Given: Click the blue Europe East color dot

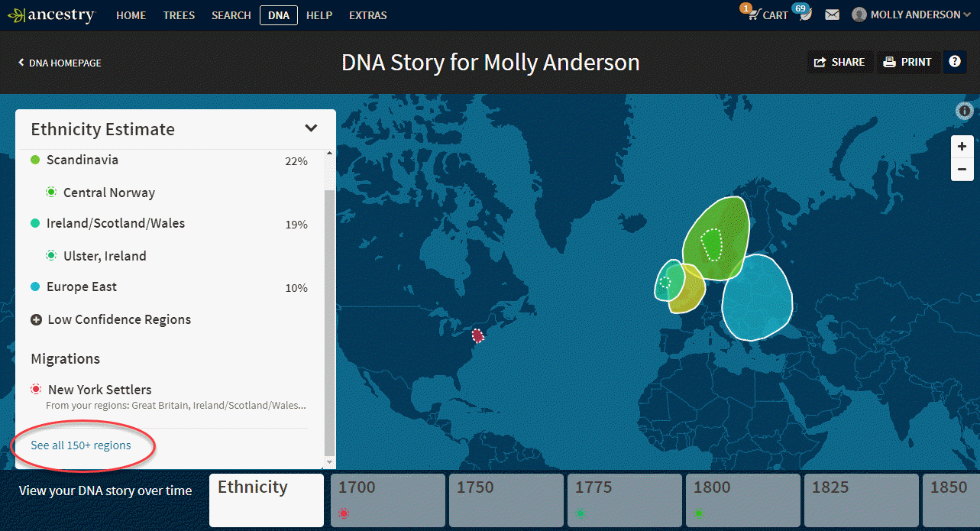Looking at the screenshot, I should click(x=34, y=286).
